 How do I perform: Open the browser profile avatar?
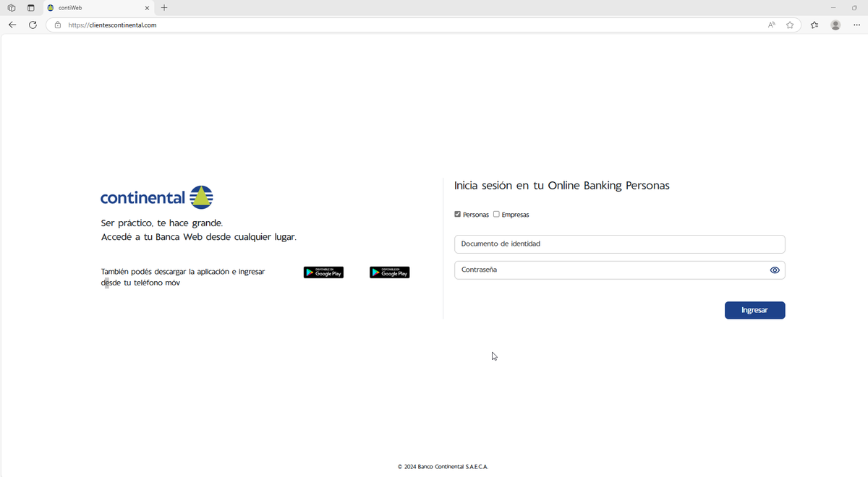835,25
